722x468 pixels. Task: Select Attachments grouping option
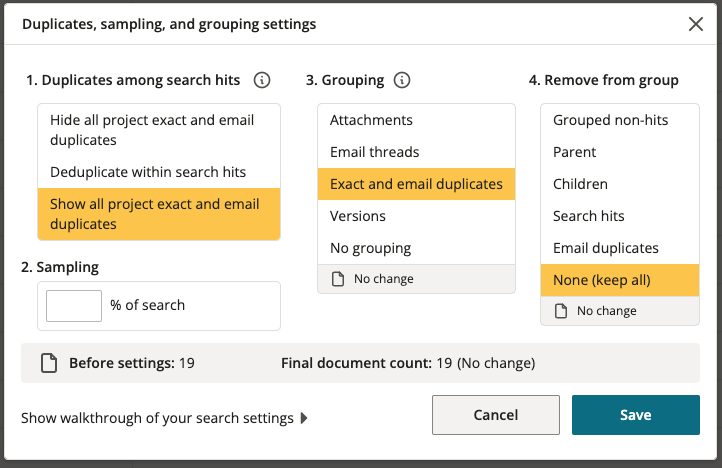click(x=416, y=120)
